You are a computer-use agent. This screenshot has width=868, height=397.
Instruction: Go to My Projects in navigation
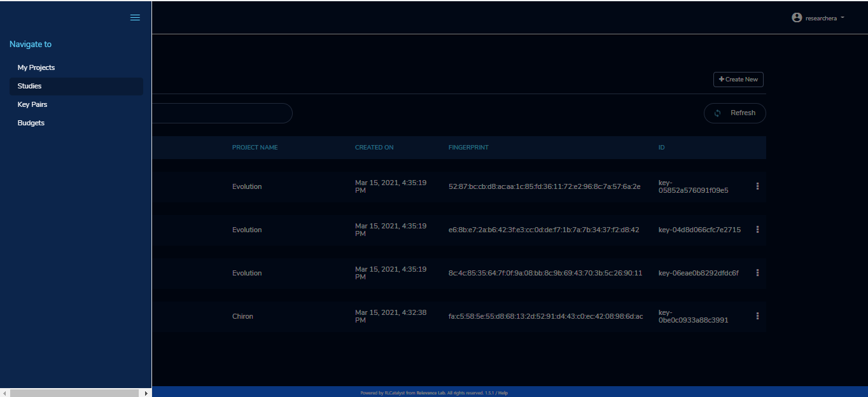36,67
